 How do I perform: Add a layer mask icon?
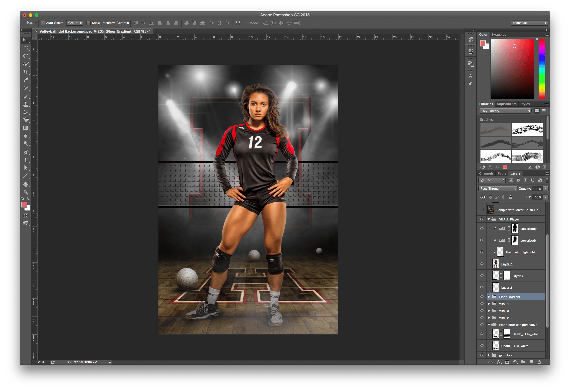[507, 362]
